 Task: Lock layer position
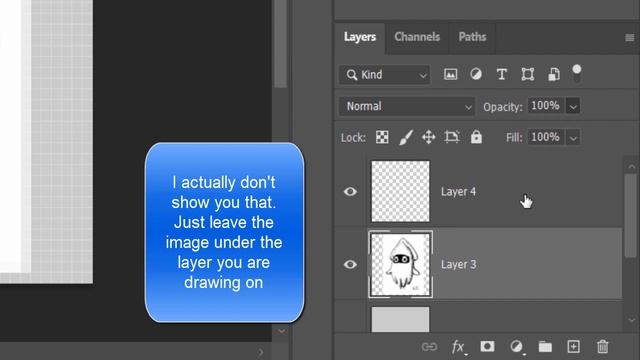[429, 137]
